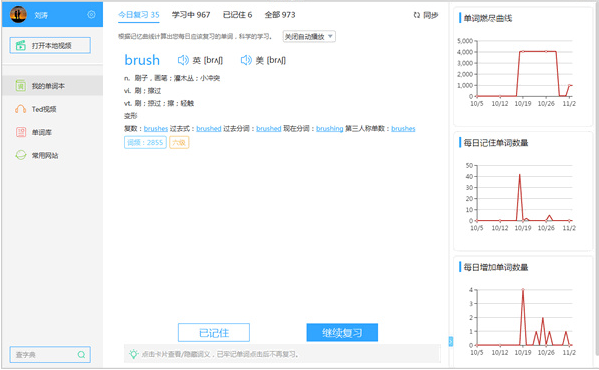Switch to the 全部 973 tab

pyautogui.click(x=280, y=15)
